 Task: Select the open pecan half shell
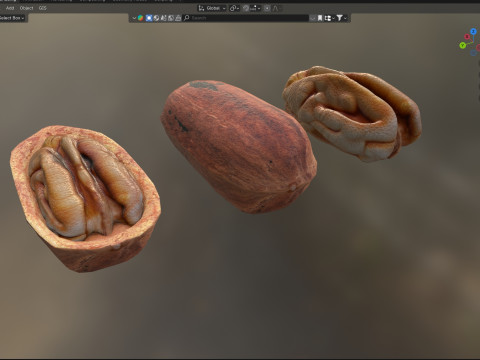[85, 199]
